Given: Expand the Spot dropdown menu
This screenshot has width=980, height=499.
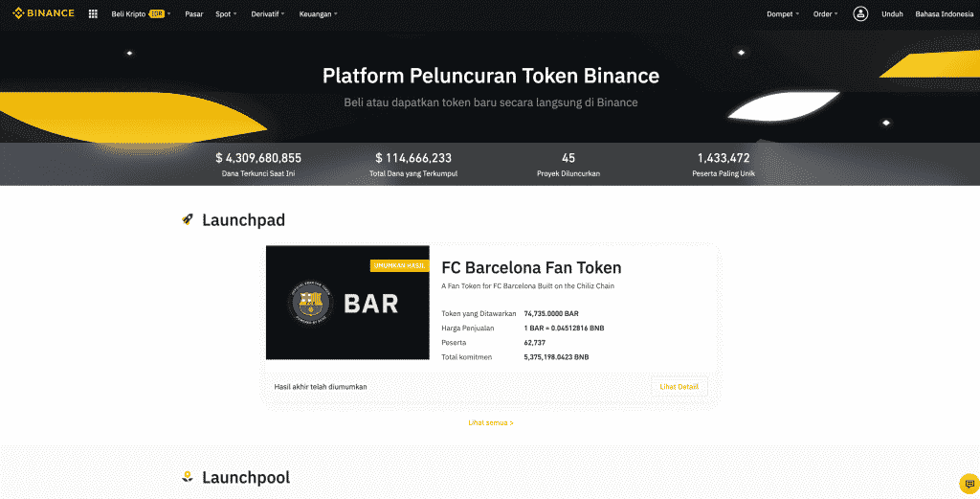Looking at the screenshot, I should [226, 14].
